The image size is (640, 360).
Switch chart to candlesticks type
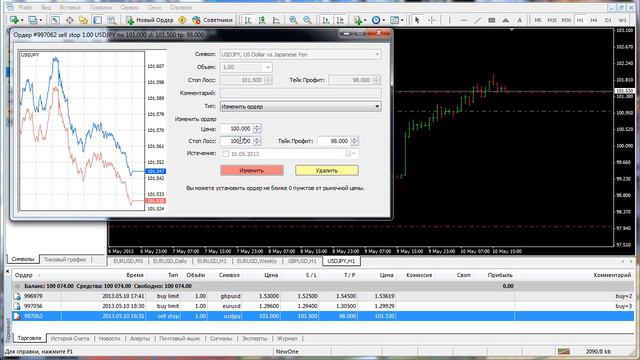pyautogui.click(x=262, y=20)
